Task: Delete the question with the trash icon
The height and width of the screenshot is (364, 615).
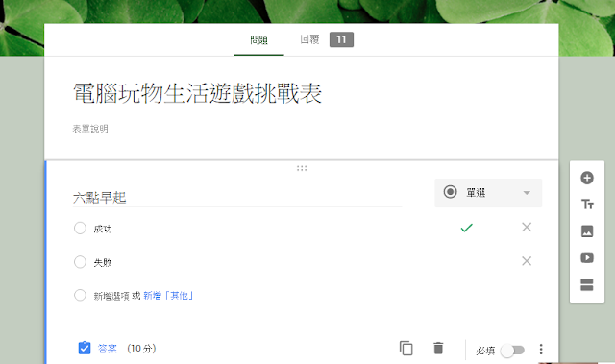Action: 438,348
